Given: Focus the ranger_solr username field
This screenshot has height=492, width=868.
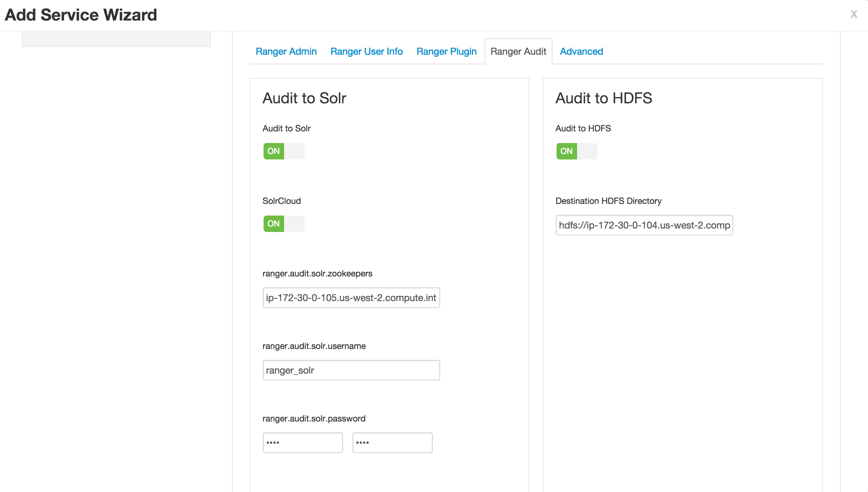Looking at the screenshot, I should point(351,370).
